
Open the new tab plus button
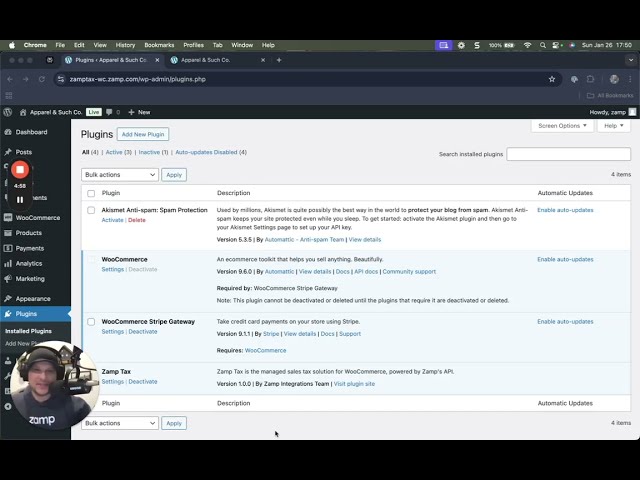[279, 60]
